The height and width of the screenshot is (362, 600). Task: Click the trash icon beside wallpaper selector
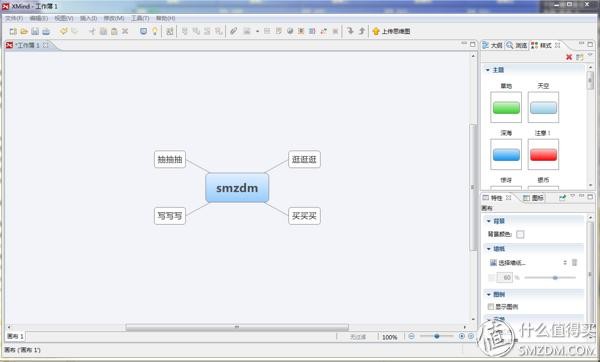coord(574,263)
